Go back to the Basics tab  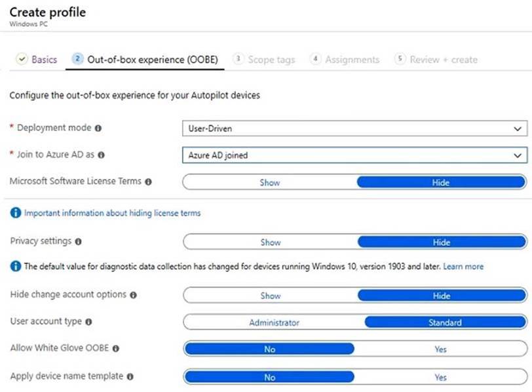37,60
